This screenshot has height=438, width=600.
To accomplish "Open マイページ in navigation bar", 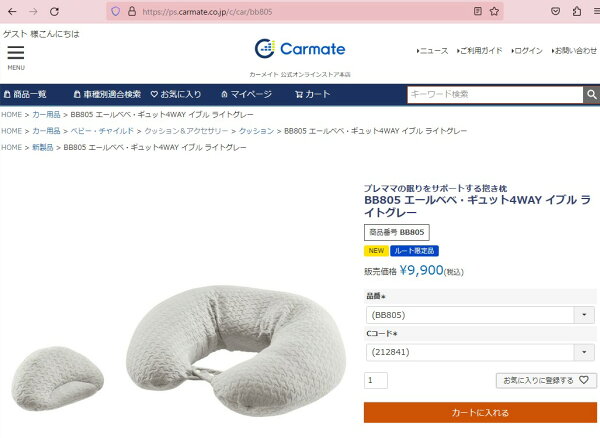I will (246, 94).
